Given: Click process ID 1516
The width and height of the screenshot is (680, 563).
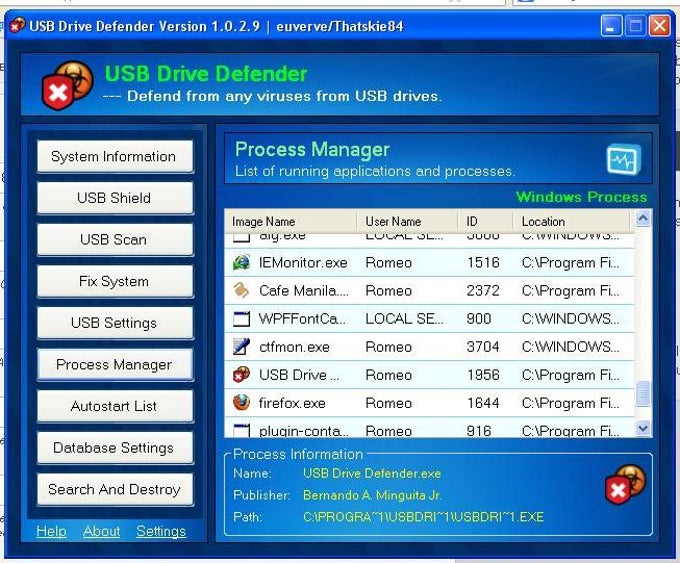Looking at the screenshot, I should tap(483, 263).
